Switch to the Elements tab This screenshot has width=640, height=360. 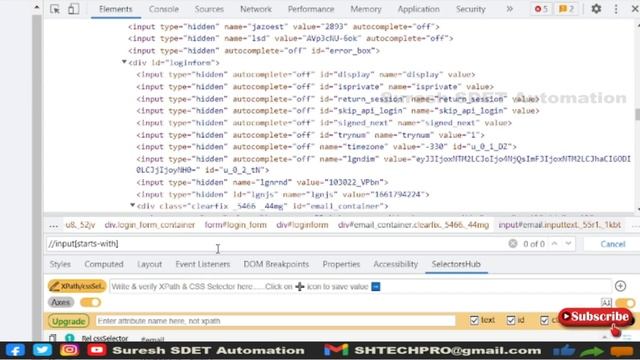coord(116,9)
